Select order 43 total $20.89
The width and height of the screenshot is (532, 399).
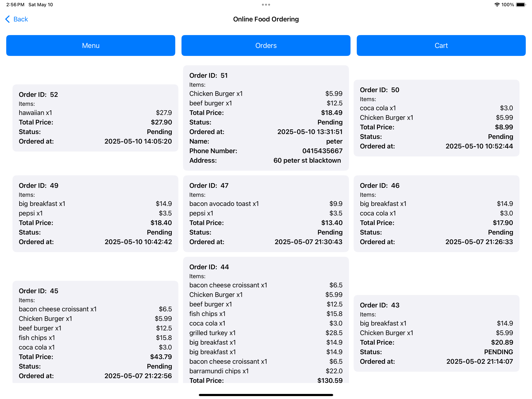502,343
